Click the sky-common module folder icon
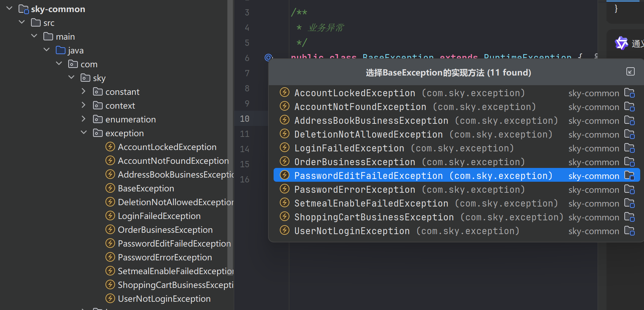 pyautogui.click(x=23, y=9)
